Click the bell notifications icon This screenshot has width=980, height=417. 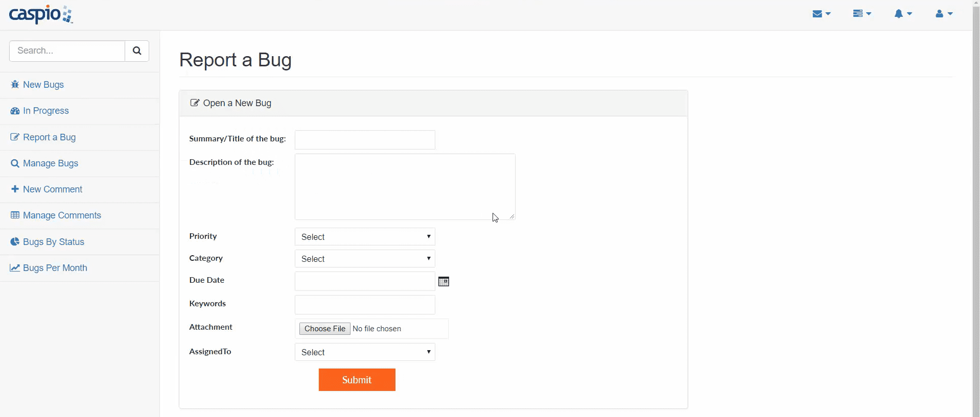[903, 14]
